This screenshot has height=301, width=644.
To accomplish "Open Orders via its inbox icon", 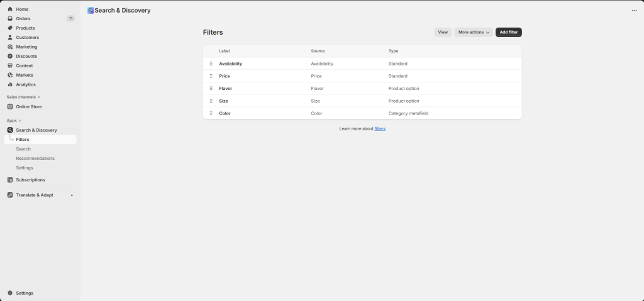I will (10, 19).
